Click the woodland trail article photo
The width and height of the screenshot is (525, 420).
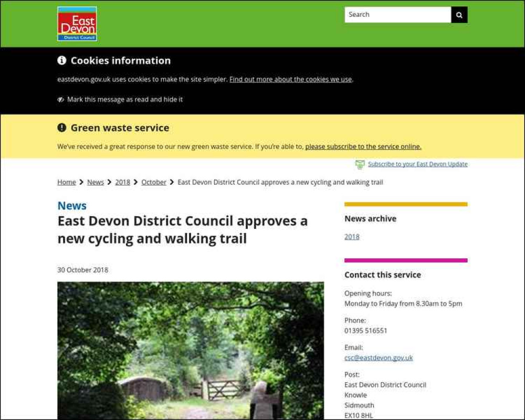point(191,350)
